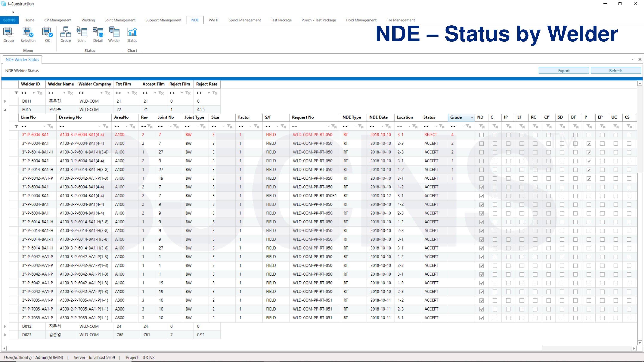Open the Joint status icon

click(82, 35)
